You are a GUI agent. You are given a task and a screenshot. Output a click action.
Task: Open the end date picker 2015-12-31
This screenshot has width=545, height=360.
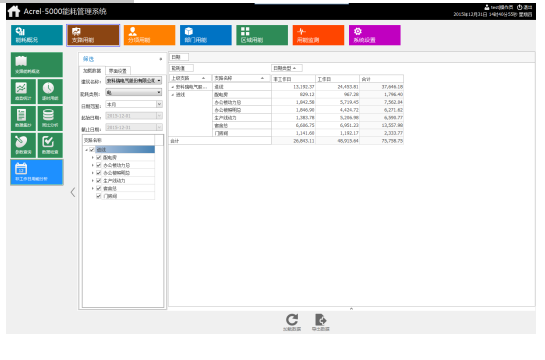point(134,127)
